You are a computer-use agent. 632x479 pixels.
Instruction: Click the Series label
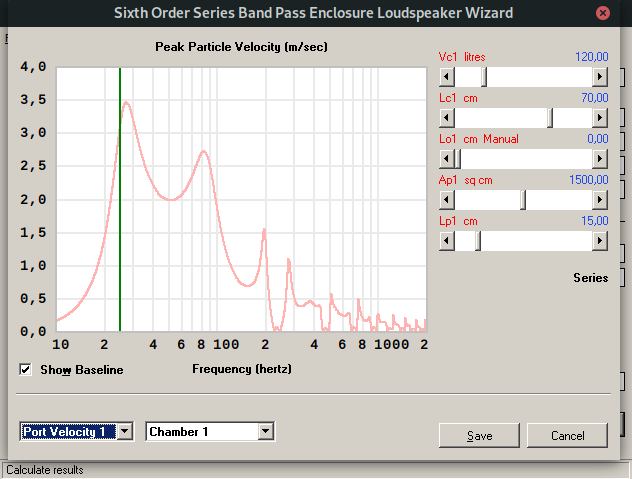click(590, 278)
